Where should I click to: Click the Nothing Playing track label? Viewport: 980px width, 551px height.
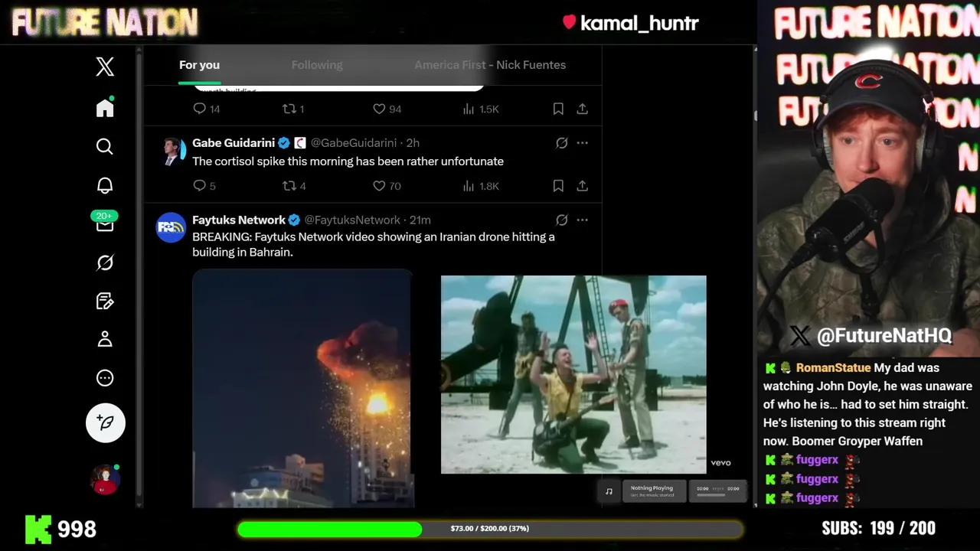point(652,488)
